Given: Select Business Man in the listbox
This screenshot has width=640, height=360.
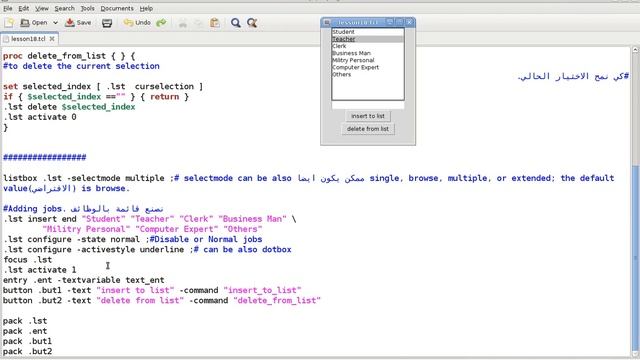Looking at the screenshot, I should [x=368, y=53].
